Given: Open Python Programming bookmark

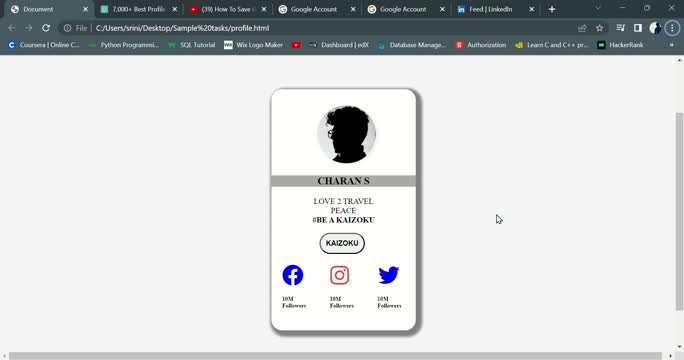Looking at the screenshot, I should tap(124, 45).
